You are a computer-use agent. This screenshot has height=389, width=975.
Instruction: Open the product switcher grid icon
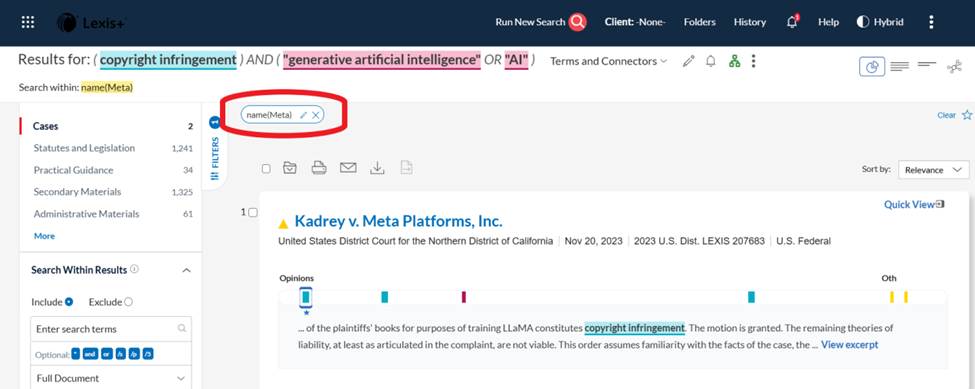pos(28,22)
